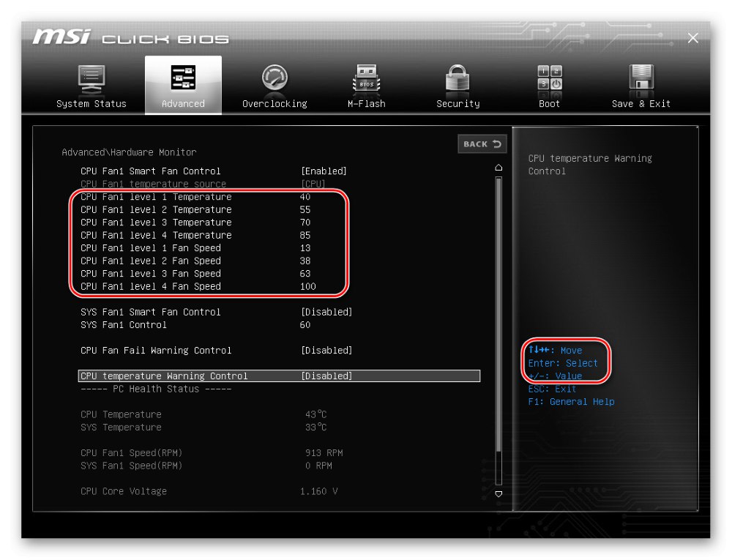Select CPU Fan1 level 1 Temperature value 40
The image size is (732, 560).
pyautogui.click(x=305, y=197)
